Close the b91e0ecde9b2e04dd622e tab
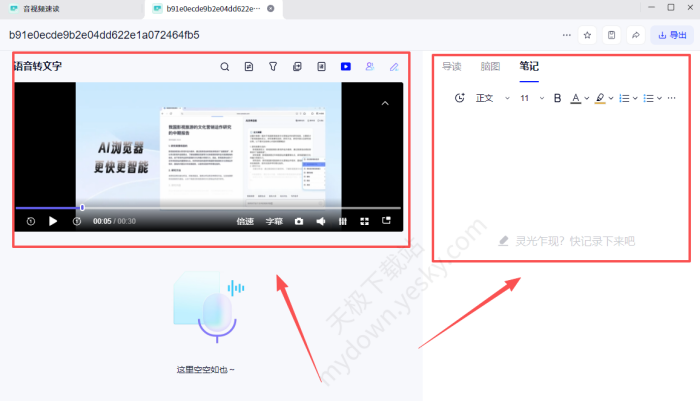700x401 pixels. (271, 8)
